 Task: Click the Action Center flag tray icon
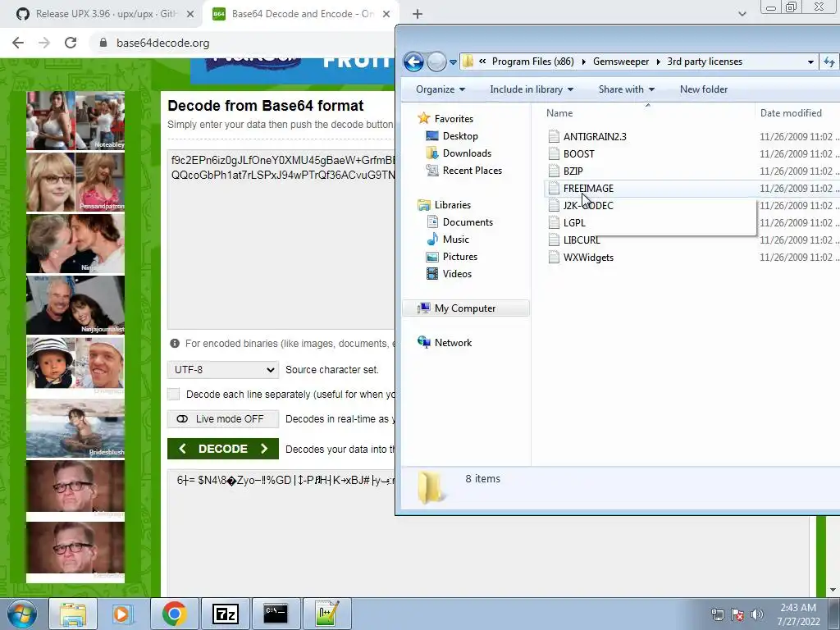tap(737, 614)
